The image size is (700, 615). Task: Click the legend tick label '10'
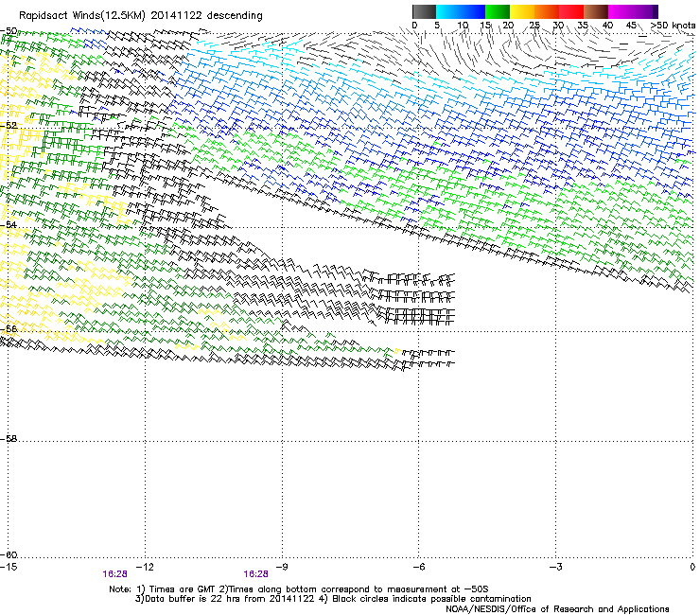tap(463, 26)
